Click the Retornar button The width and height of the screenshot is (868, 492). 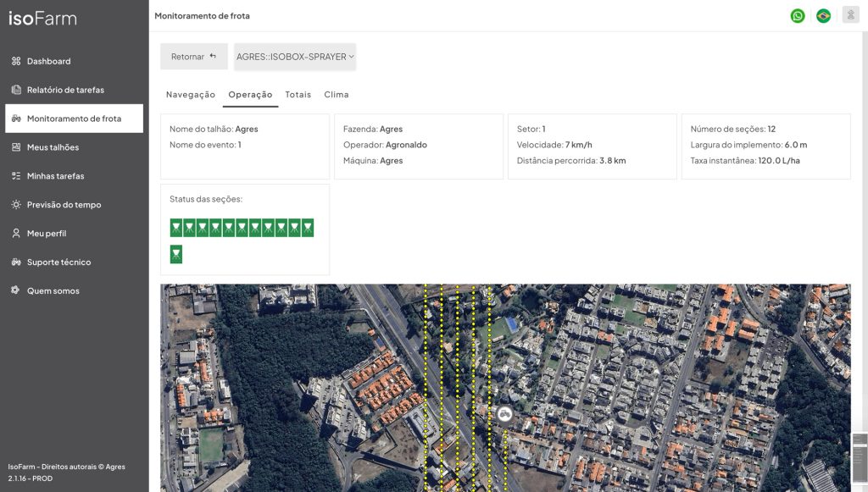click(x=194, y=57)
